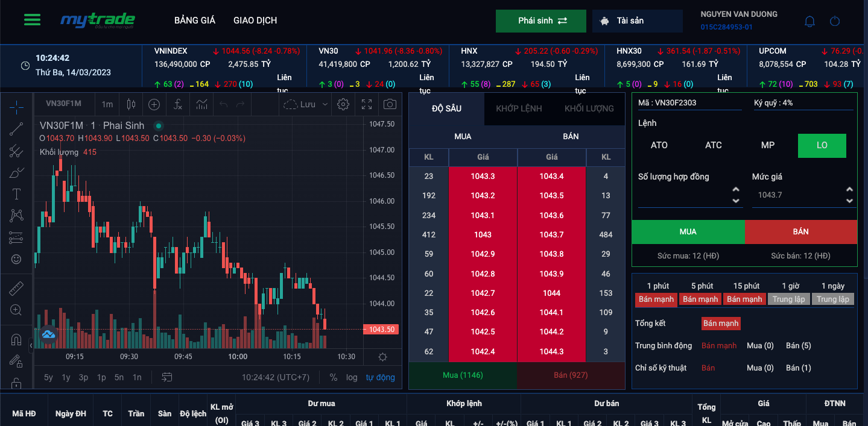Open the candlestick chart type selector
Image resolution: width=868 pixels, height=426 pixels.
tap(131, 104)
